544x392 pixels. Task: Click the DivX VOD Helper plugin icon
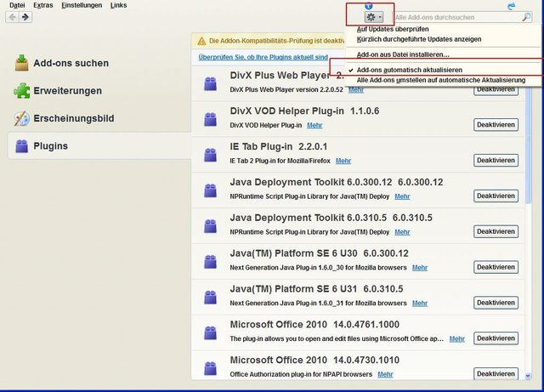[210, 119]
